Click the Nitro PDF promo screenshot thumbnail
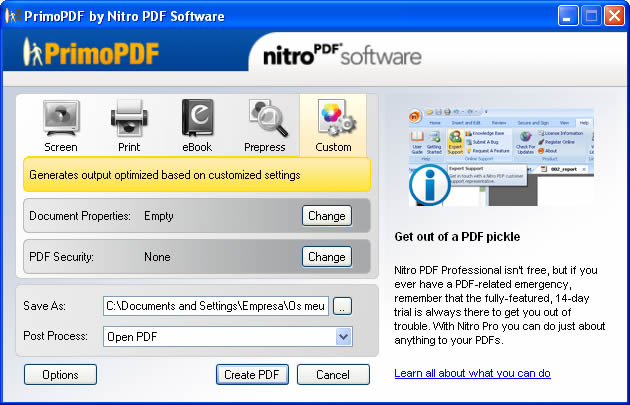Viewport: 630px width, 405px height. [x=501, y=157]
